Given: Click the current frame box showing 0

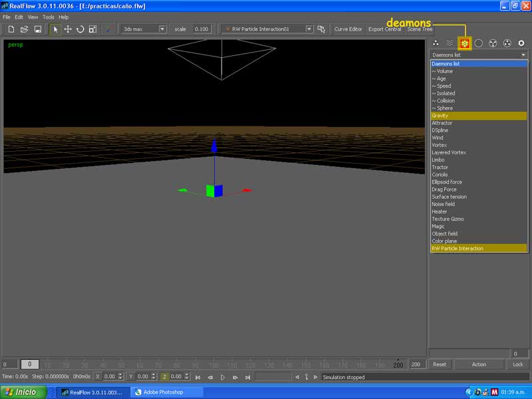Looking at the screenshot, I should click(30, 364).
